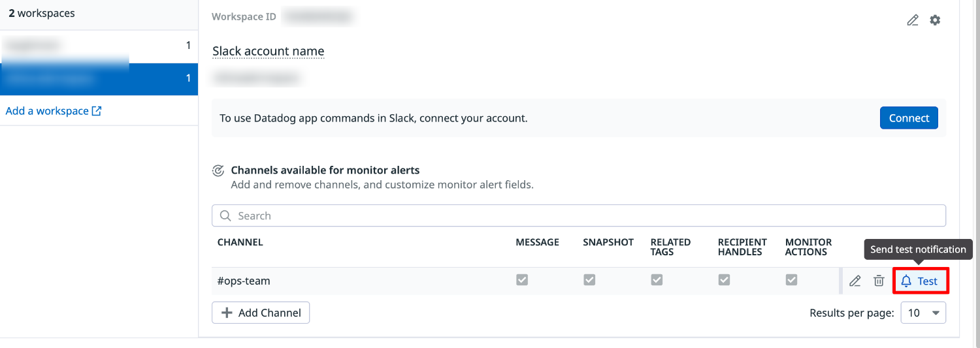980x348 pixels.
Task: Edit the #ops-team channel with pencil icon
Action: 855,281
